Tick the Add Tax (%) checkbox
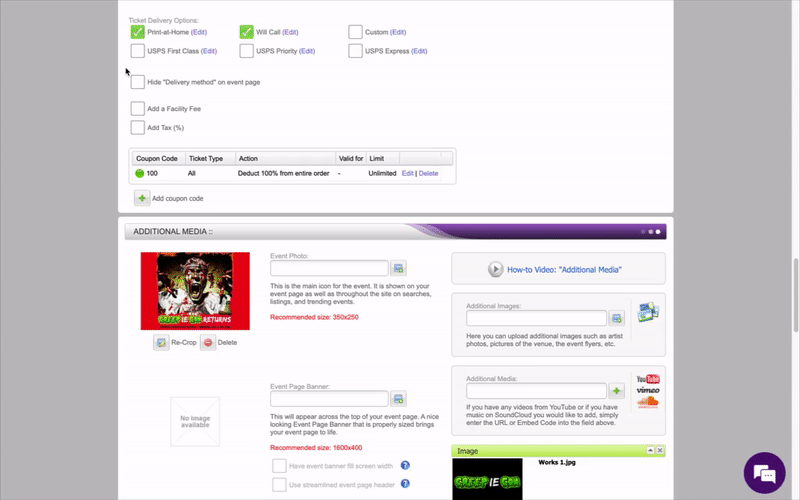The width and height of the screenshot is (800, 500). point(138,128)
